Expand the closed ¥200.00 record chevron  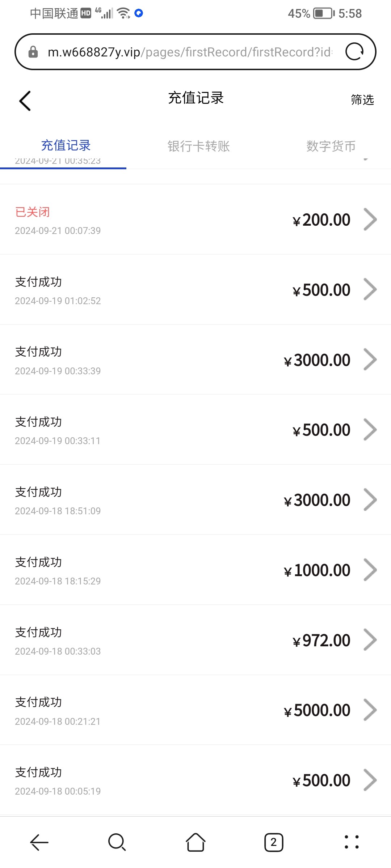370,220
